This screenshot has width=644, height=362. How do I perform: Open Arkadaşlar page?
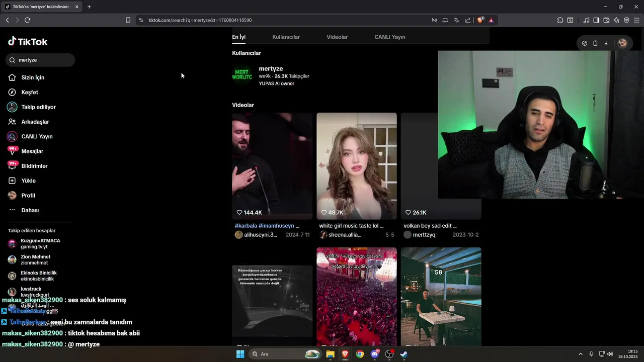coord(35,122)
